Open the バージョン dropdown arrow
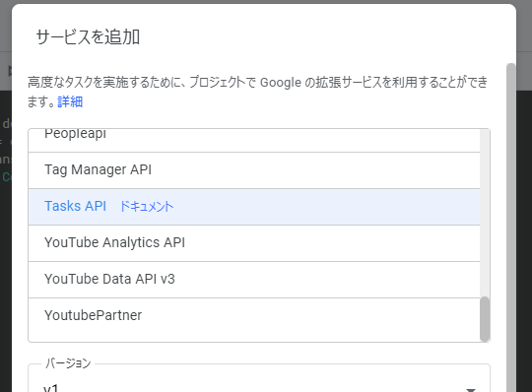This screenshot has height=392, width=532. 471,389
